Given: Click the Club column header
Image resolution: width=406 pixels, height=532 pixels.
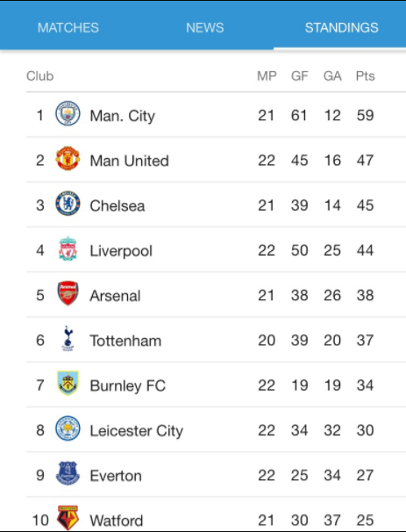Looking at the screenshot, I should [40, 76].
